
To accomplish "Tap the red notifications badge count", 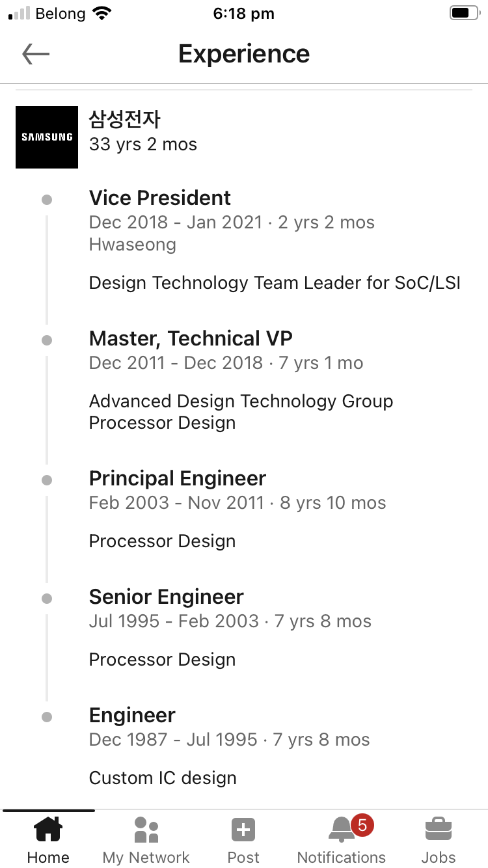I will pyautogui.click(x=362, y=826).
